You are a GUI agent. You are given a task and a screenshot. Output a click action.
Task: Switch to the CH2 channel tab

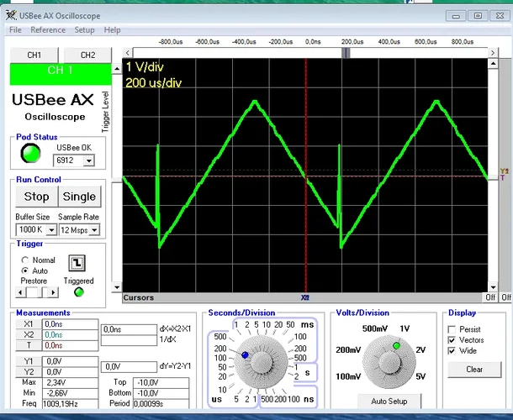[x=87, y=55]
